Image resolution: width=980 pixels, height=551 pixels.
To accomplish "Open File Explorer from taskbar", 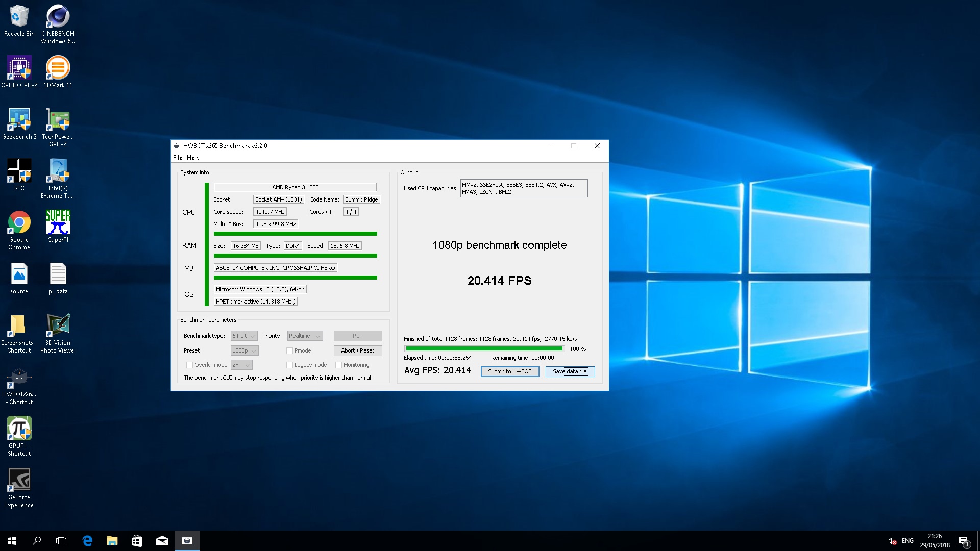I will (x=112, y=541).
